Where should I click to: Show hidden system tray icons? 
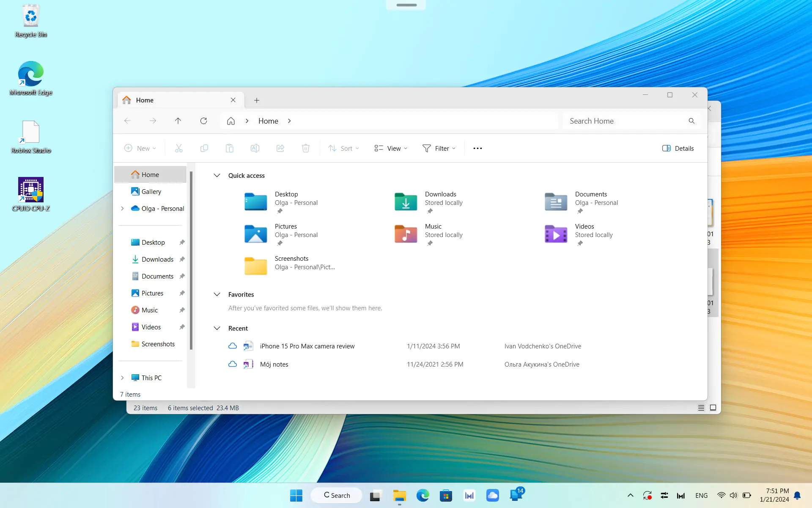point(630,495)
